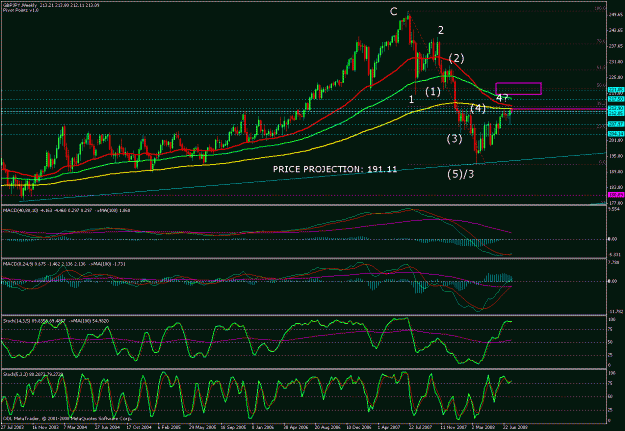Click the 189.80 price axis label
625x431 pixels.
615,171
